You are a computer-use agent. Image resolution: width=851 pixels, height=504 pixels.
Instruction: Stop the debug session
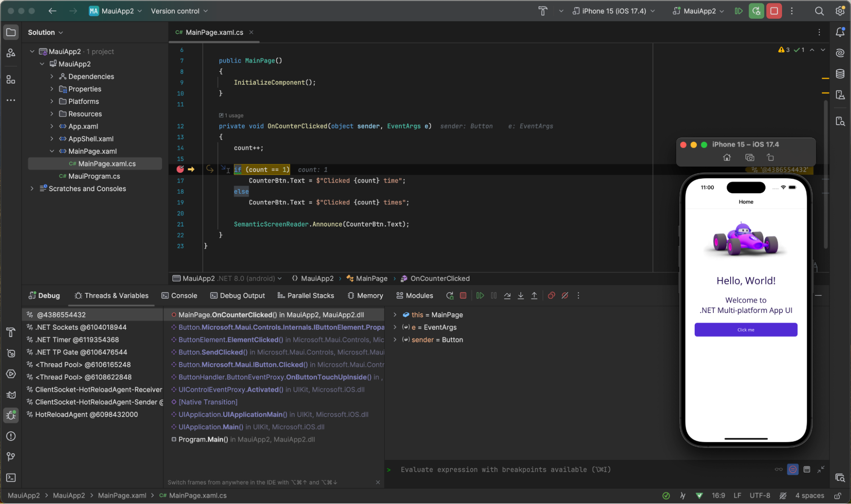pos(463,295)
